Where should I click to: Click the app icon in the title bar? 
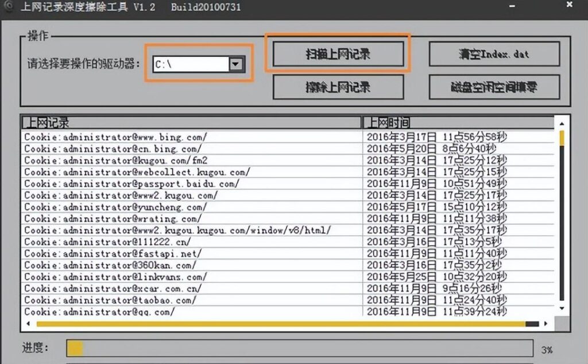[x=7, y=7]
